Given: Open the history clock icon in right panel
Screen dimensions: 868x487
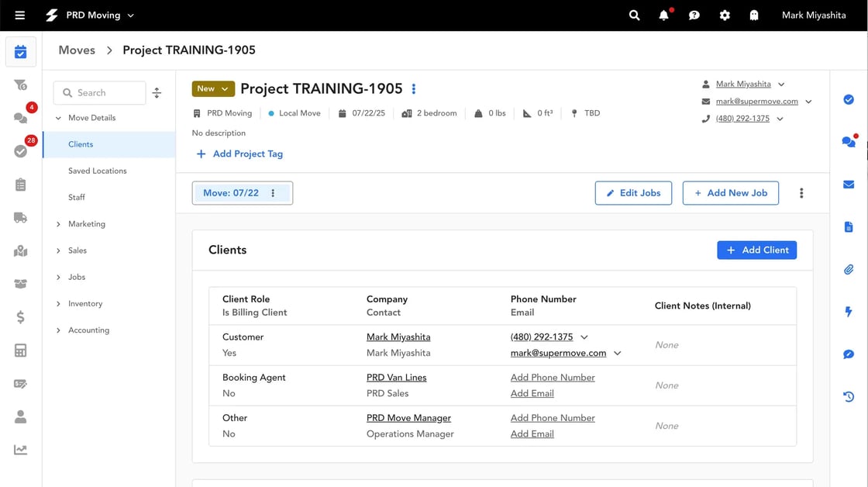Looking at the screenshot, I should 849,397.
